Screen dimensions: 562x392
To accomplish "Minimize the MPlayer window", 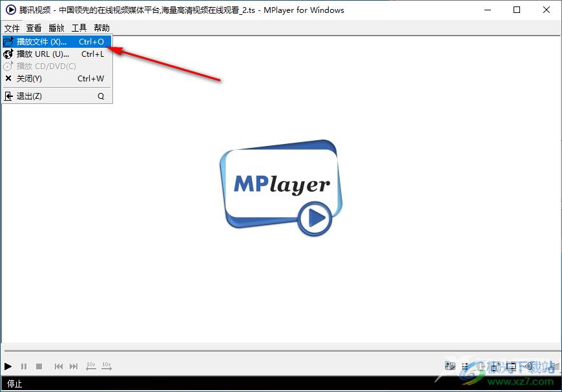I will [488, 10].
